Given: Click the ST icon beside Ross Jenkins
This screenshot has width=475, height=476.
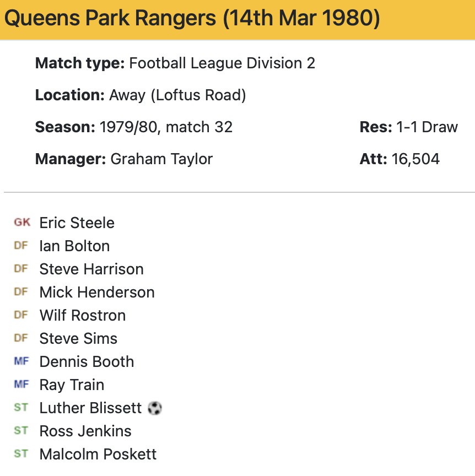Looking at the screenshot, I should click(21, 431).
